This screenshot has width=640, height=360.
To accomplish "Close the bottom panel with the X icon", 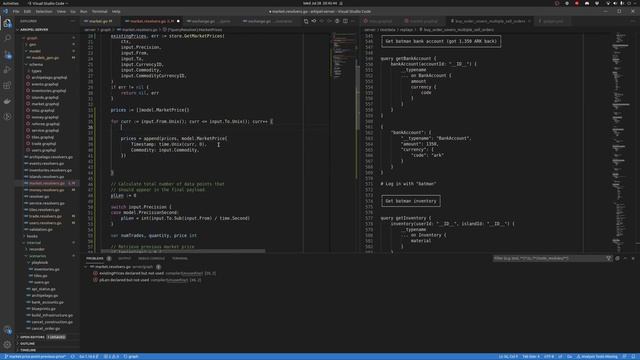I will pos(633,258).
